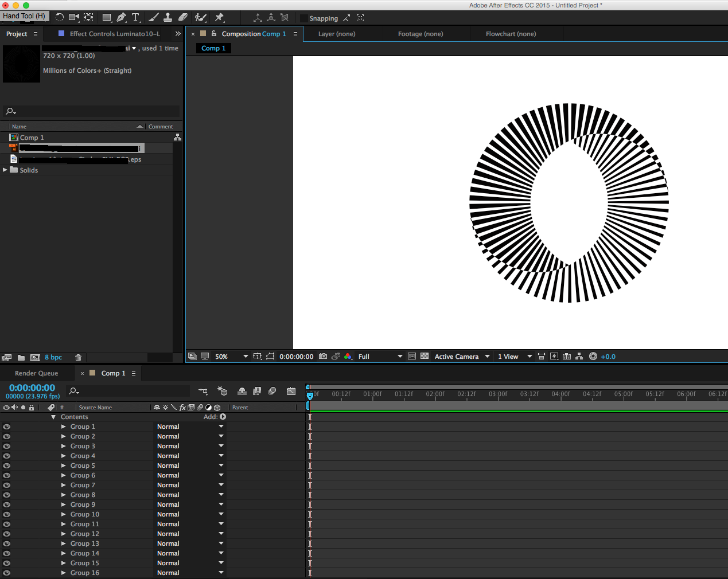This screenshot has height=579, width=728.
Task: Open blend mode dropdown for Group 3
Action: click(x=221, y=446)
